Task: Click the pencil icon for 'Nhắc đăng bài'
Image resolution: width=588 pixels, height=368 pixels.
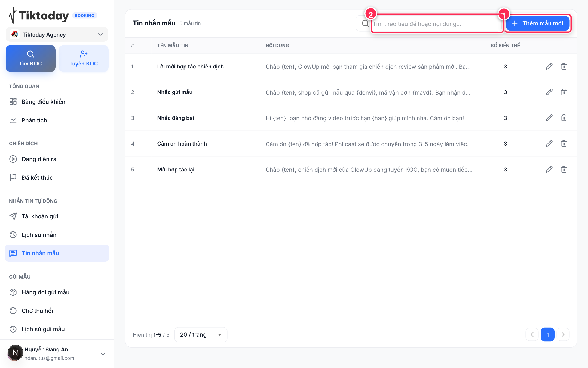Action: 549,118
